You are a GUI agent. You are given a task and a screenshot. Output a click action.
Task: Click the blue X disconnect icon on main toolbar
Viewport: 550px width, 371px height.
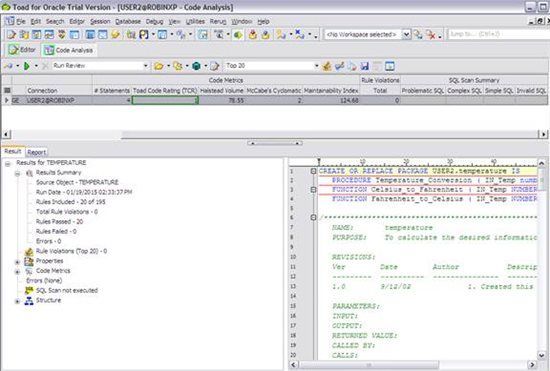click(299, 34)
